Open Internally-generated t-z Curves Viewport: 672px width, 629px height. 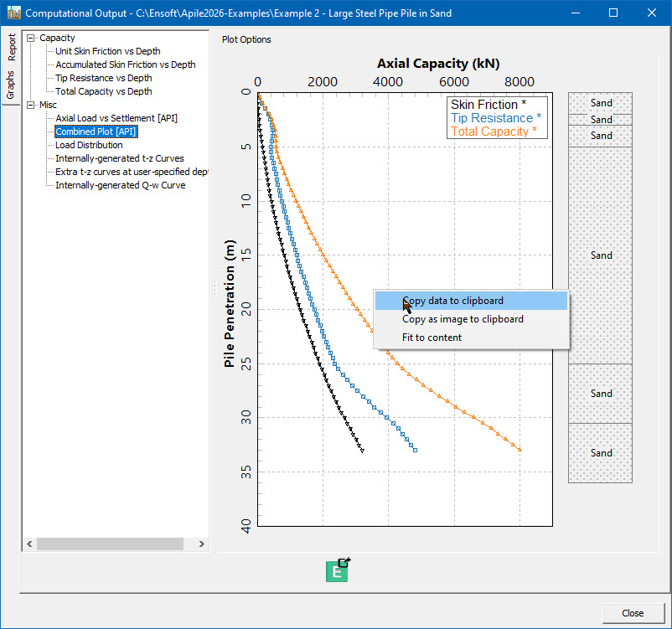click(120, 158)
